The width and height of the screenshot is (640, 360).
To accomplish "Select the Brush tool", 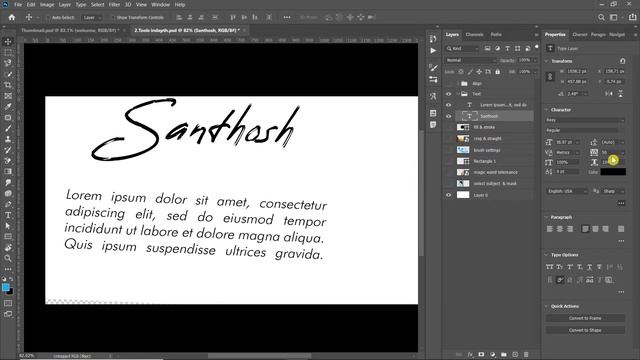I will 8,128.
